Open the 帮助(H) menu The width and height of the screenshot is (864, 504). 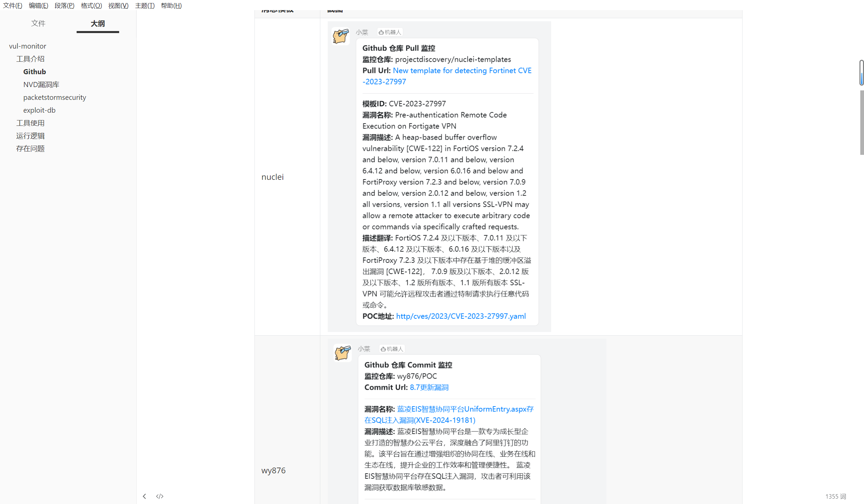[171, 5]
